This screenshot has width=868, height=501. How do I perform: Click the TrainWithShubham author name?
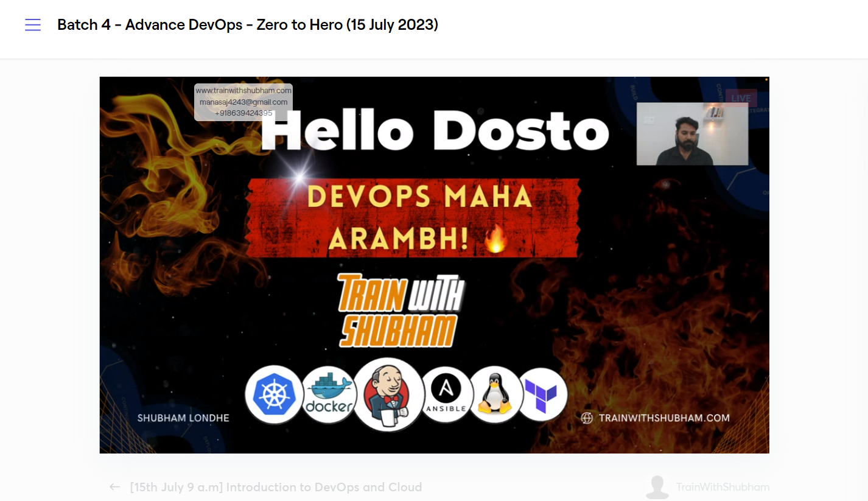click(723, 487)
